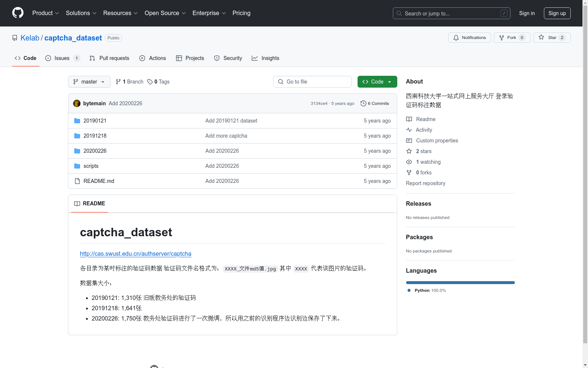The height and width of the screenshot is (368, 588).
Task: Click the Sign up button
Action: pos(557,13)
